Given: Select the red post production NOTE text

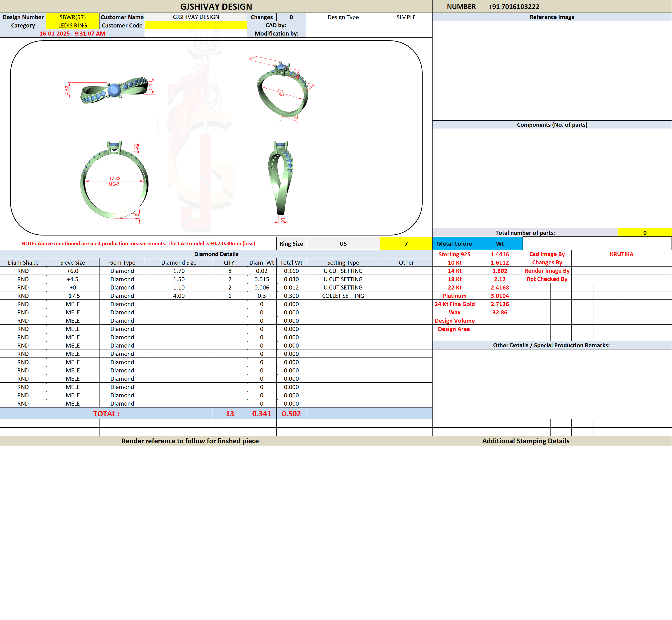Looking at the screenshot, I should [x=138, y=244].
